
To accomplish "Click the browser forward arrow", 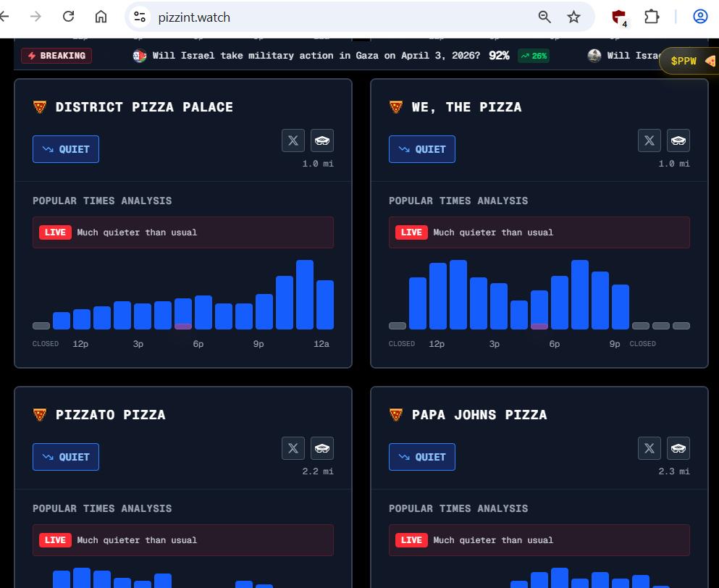I will [35, 17].
